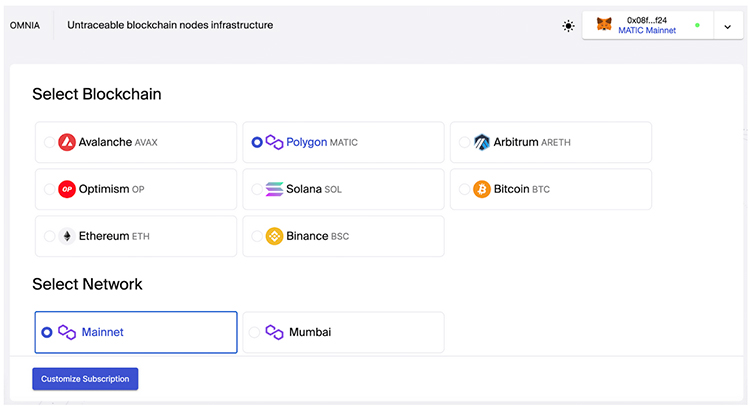The width and height of the screenshot is (750, 406).
Task: Click the MATIC Mainnet link
Action: click(647, 30)
